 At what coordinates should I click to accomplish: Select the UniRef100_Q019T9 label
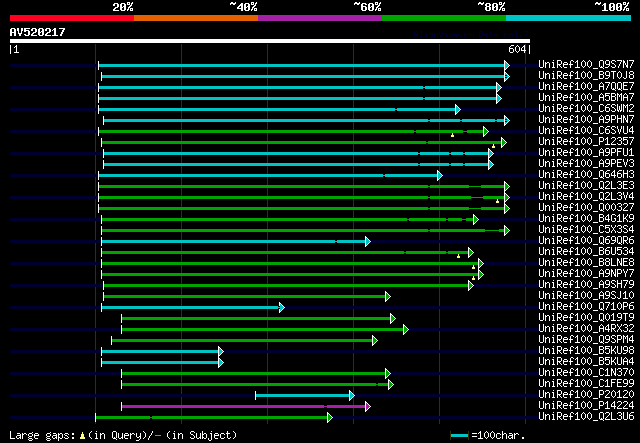[x=586, y=318]
